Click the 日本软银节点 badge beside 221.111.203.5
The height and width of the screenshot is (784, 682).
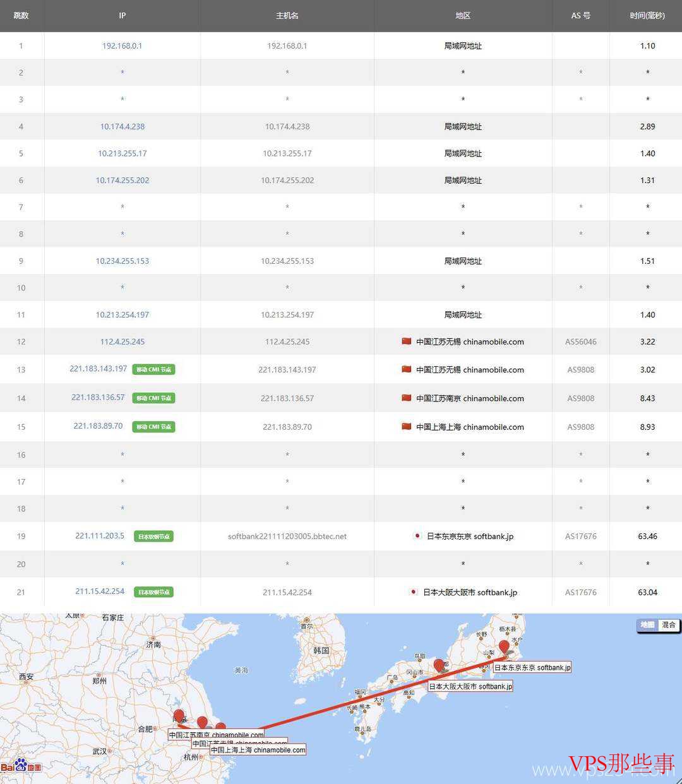point(154,537)
